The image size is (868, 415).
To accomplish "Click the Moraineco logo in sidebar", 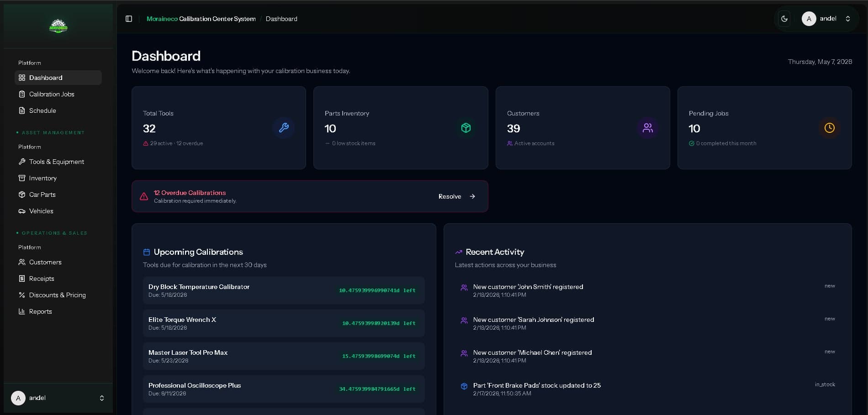I will [x=58, y=26].
